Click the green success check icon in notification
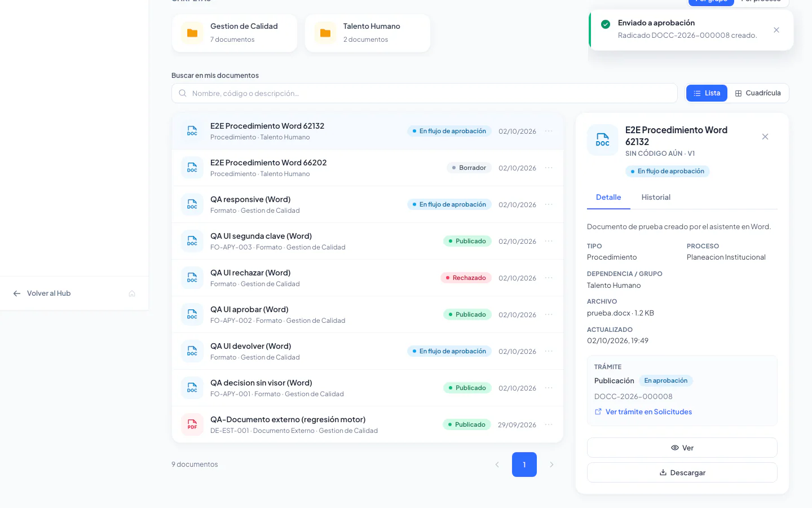 coord(606,24)
